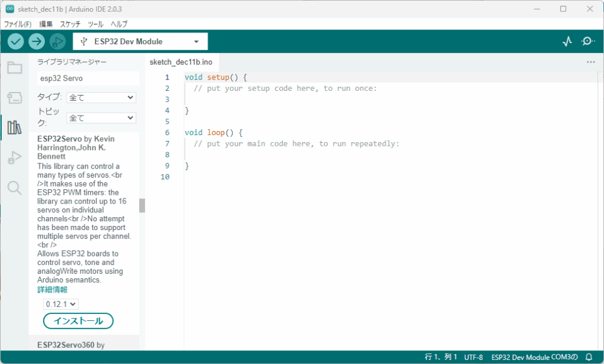Toggle the Library Manager sidebar icon

[14, 127]
